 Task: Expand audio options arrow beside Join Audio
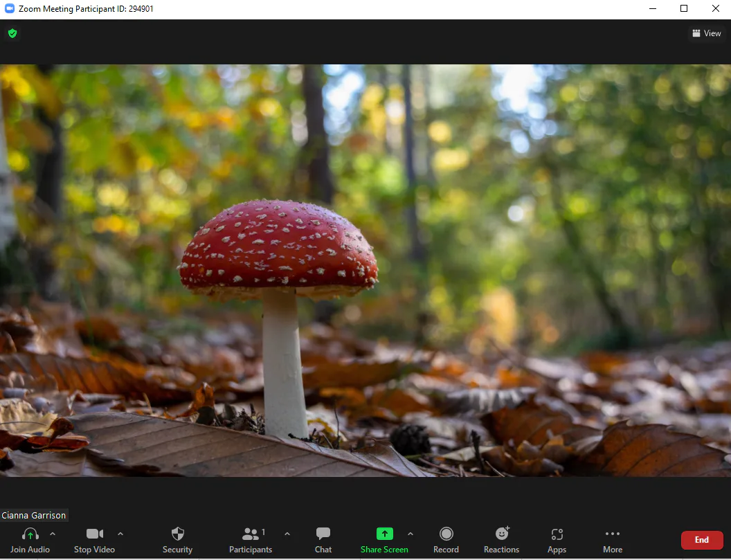tap(53, 534)
